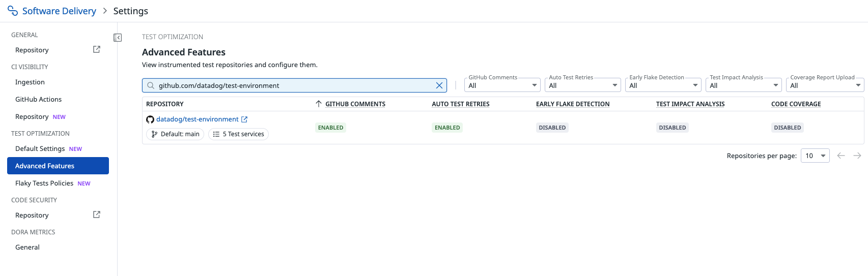
Task: Click the search magnifier icon
Action: tap(151, 85)
